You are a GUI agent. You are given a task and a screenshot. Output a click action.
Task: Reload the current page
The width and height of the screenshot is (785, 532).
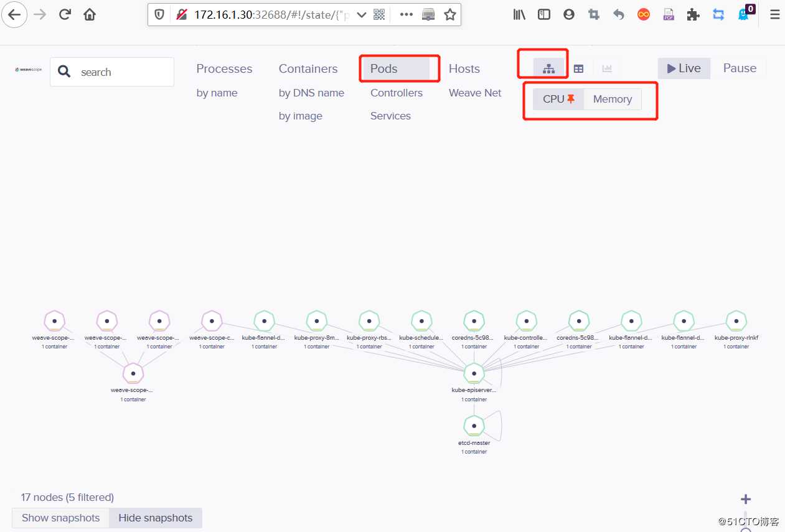tap(65, 15)
